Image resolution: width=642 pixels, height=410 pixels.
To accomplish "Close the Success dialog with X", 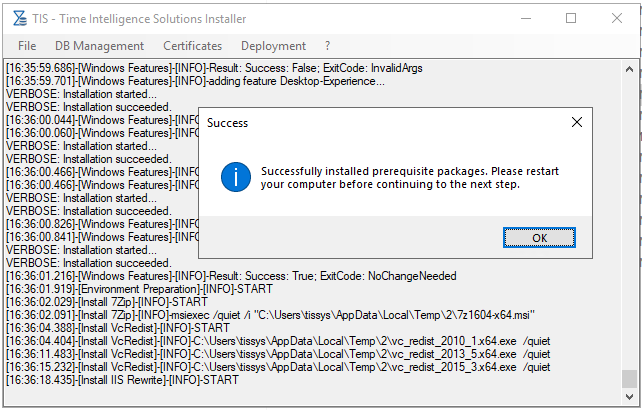I will point(577,122).
